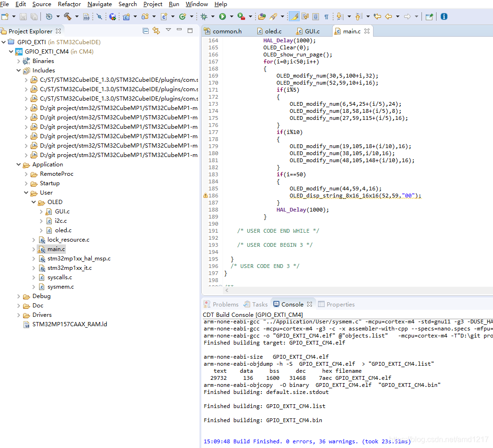This screenshot has width=493, height=448.
Task: Toggle Link with Editor in Project Explorer
Action: pos(156,31)
